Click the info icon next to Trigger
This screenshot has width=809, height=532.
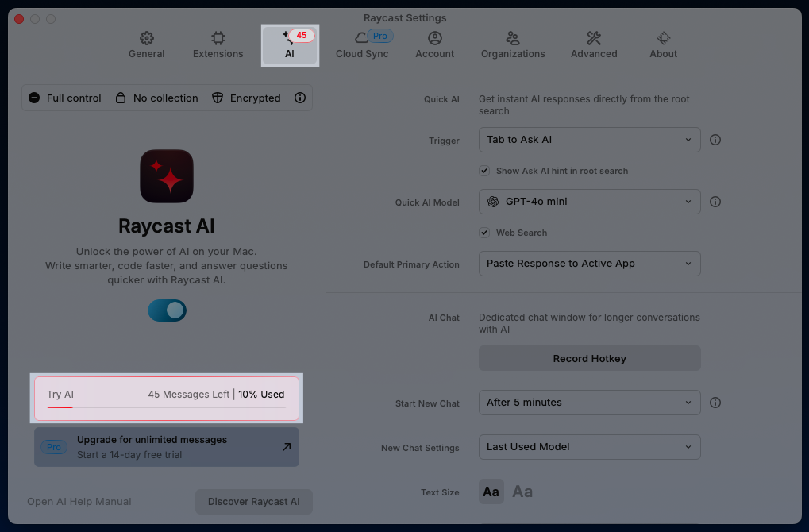pos(715,139)
